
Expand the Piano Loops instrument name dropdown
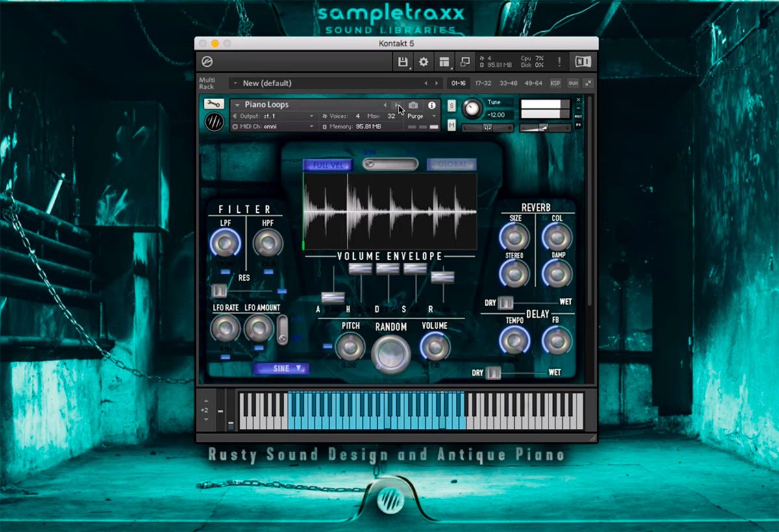238,104
